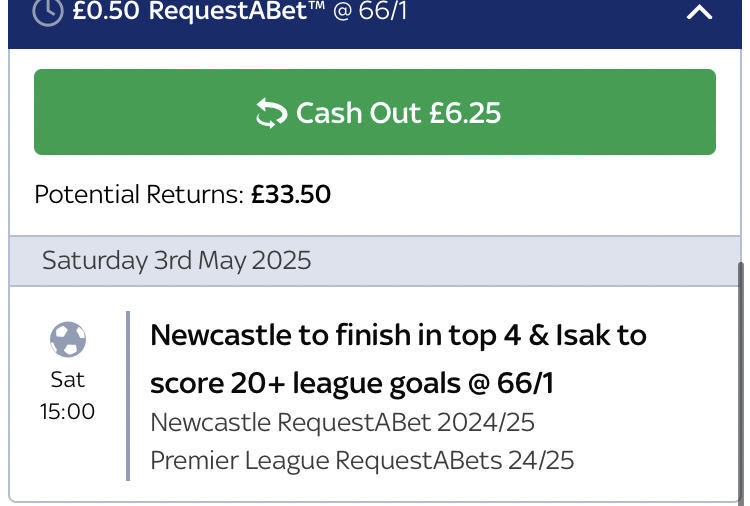Click the £33.50 returns amount

point(291,194)
